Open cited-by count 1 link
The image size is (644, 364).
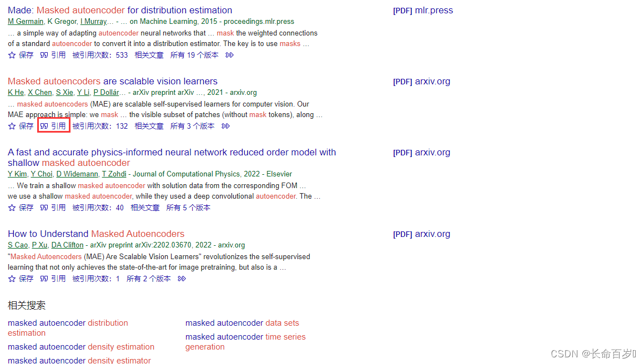coord(96,279)
